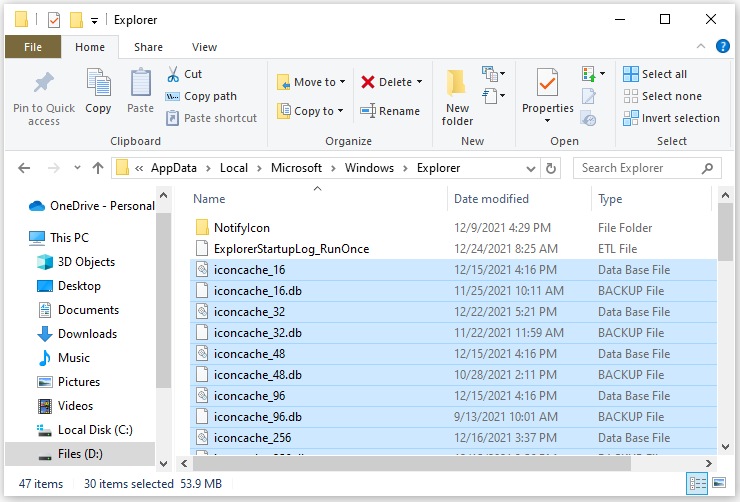This screenshot has width=740, height=502.
Task: Open Downloads in navigation pane
Action: tap(77, 334)
